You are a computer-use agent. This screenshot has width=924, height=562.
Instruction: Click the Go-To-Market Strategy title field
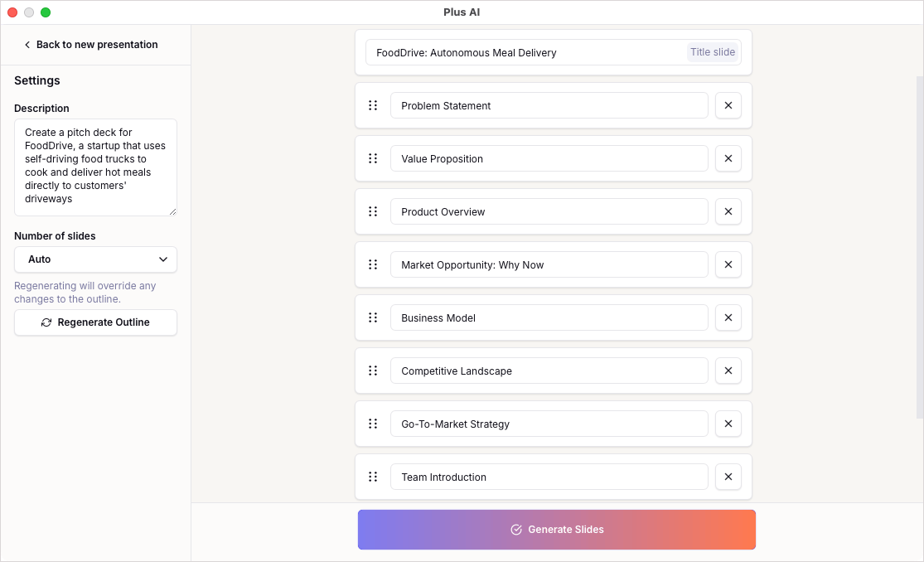point(549,424)
